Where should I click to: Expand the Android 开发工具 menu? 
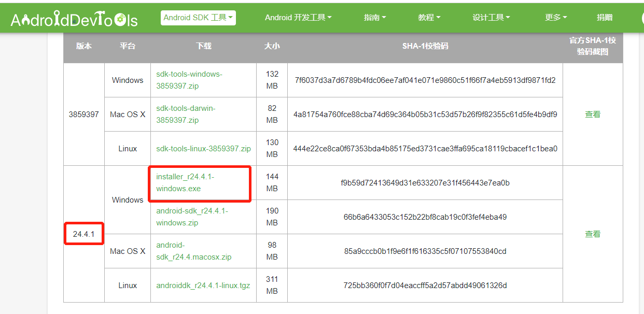pyautogui.click(x=298, y=18)
